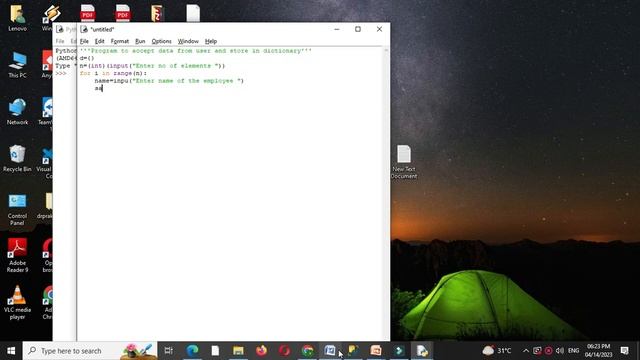Select the Chrome shortcut on the desktop
This screenshot has height=360, width=640.
pyautogui.click(x=48, y=302)
